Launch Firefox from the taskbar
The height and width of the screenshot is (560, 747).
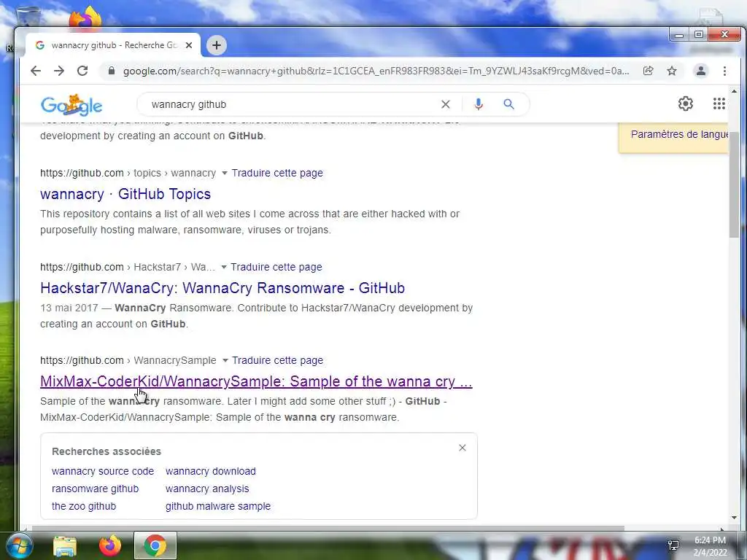[x=110, y=545]
